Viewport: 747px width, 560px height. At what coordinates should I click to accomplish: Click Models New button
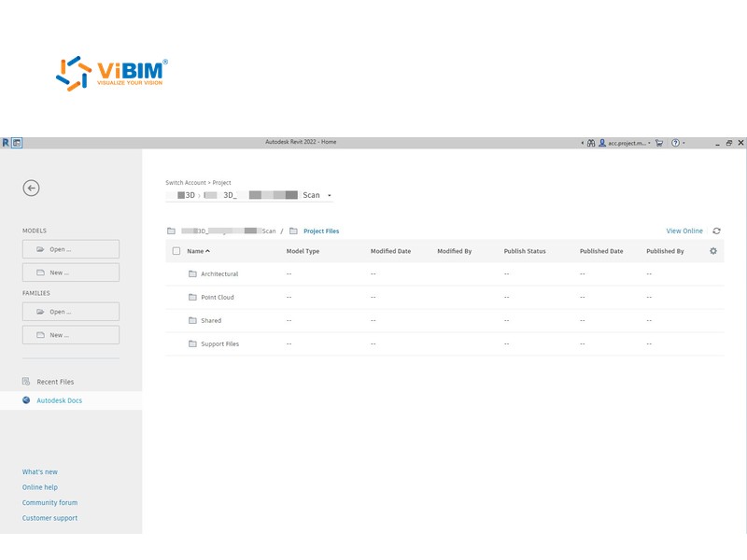71,273
